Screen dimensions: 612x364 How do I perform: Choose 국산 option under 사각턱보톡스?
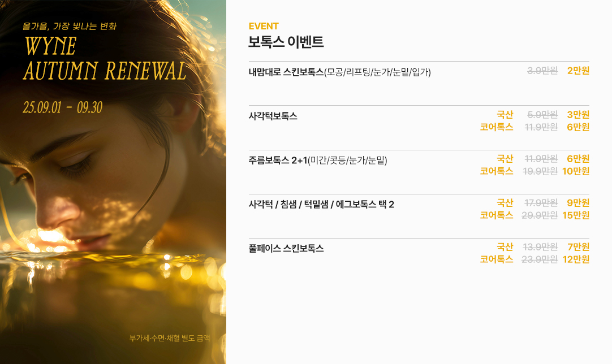coord(505,115)
